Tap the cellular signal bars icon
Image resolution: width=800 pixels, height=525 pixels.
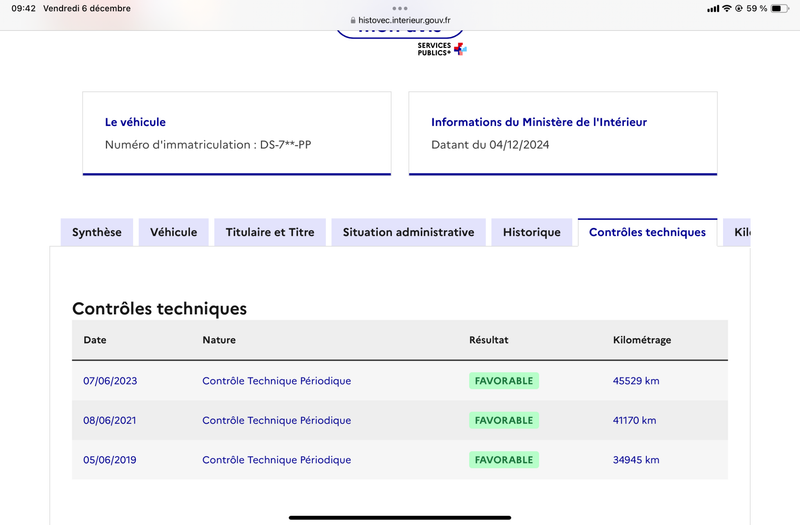[713, 9]
